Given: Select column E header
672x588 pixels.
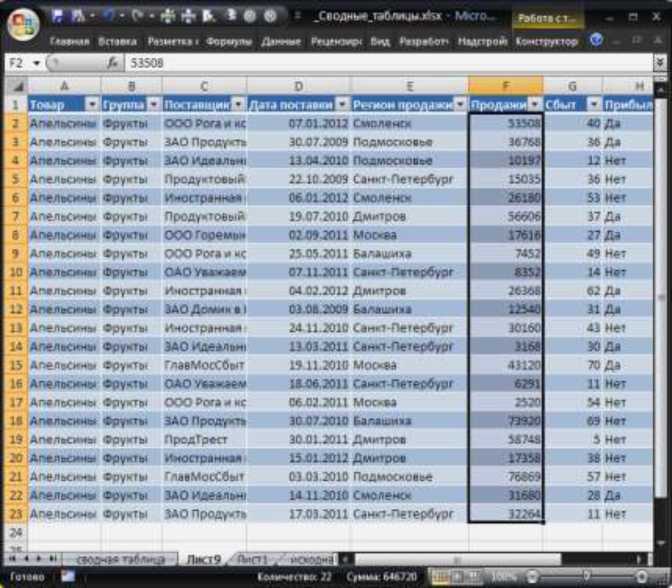Looking at the screenshot, I should coord(408,86).
